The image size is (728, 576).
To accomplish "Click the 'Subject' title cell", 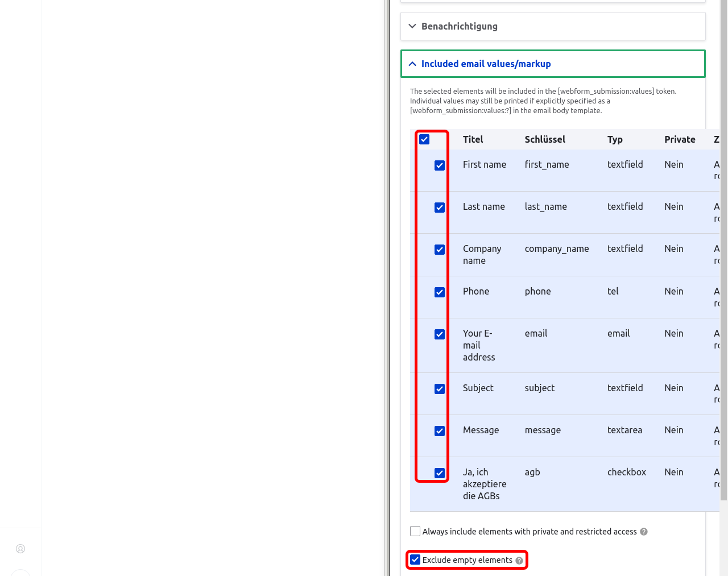I will (478, 388).
